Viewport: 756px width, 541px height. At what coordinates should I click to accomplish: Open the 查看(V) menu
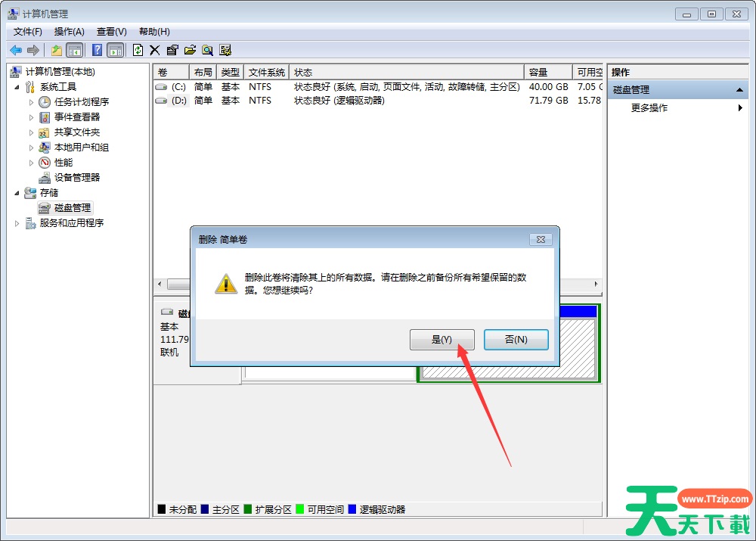(111, 32)
